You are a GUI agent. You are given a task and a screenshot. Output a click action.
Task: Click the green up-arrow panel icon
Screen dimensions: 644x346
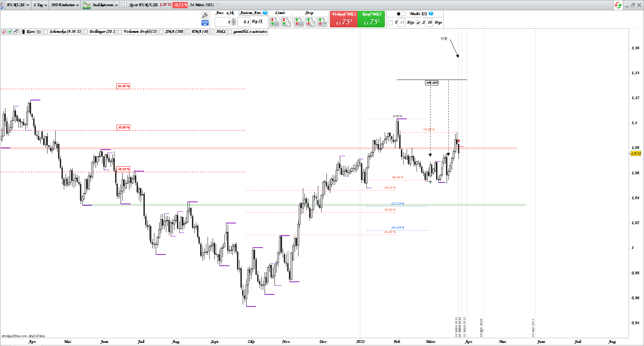point(10,32)
